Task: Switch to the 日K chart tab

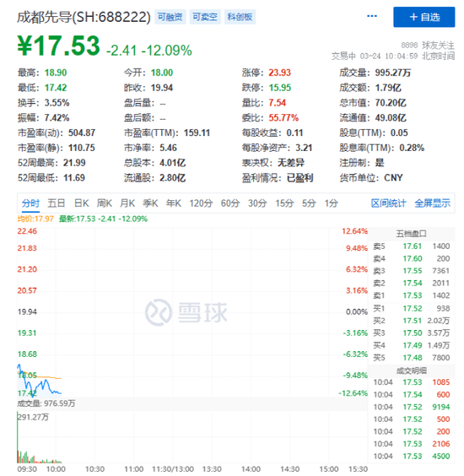Action: 82,203
